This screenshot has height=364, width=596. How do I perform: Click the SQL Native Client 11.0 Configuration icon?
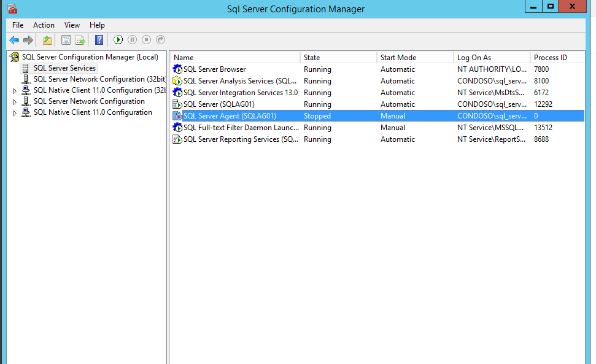coord(26,112)
